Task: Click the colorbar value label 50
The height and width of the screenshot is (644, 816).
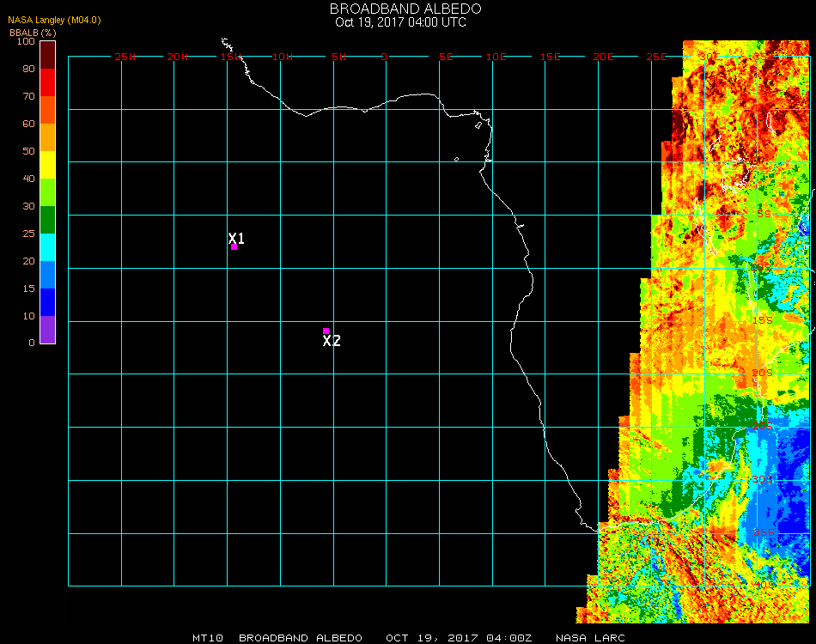Action: (28, 151)
